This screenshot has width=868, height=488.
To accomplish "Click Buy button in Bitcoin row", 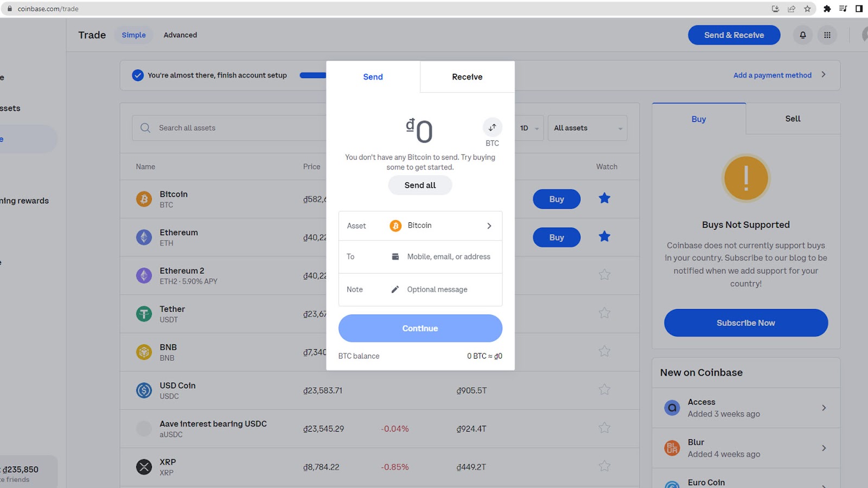I will (557, 199).
